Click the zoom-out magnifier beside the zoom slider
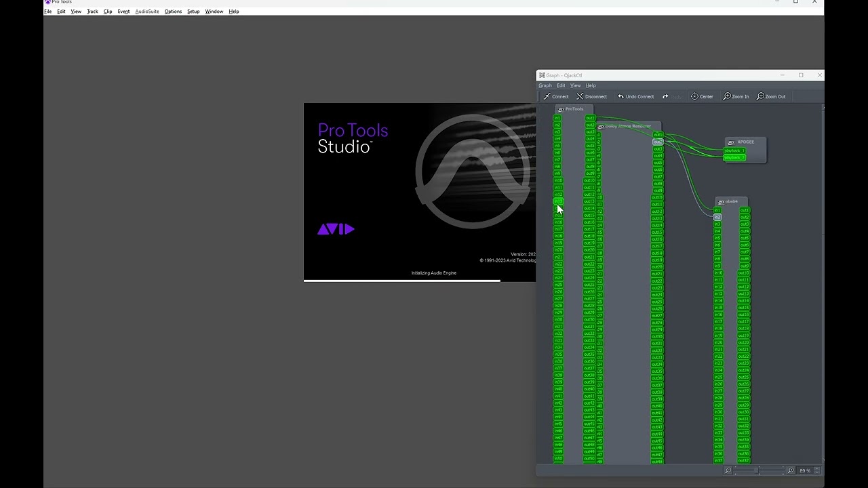 [728, 470]
